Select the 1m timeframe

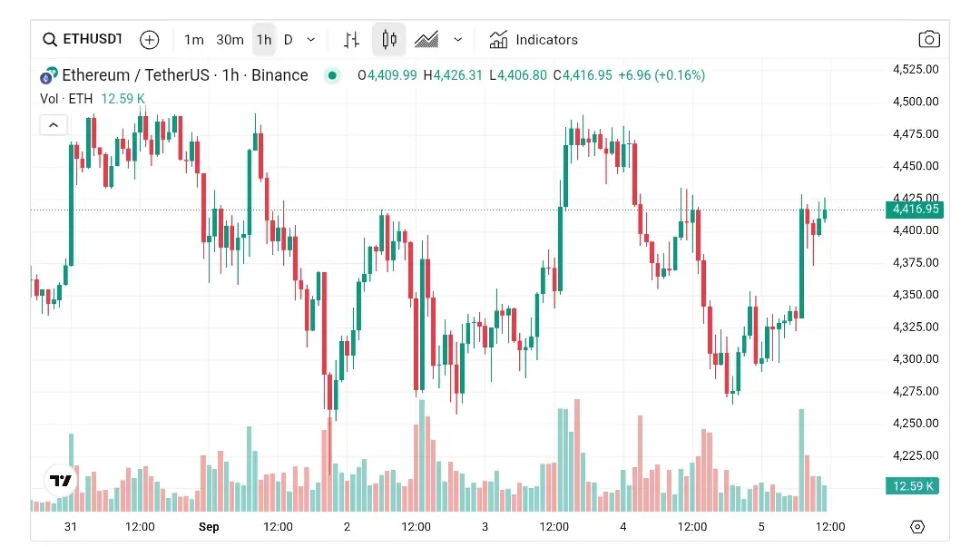pos(194,40)
